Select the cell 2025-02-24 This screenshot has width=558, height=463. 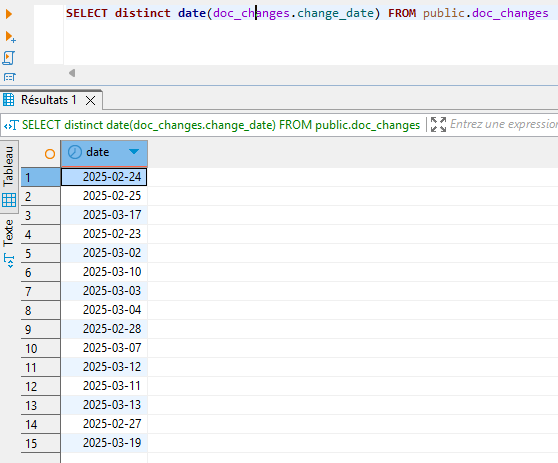pos(104,177)
